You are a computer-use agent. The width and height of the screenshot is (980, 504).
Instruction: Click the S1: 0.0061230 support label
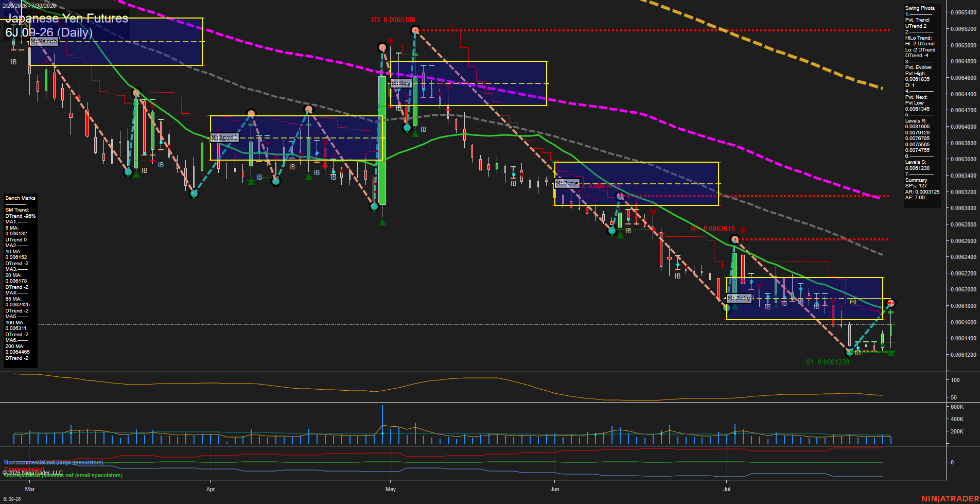(828, 362)
